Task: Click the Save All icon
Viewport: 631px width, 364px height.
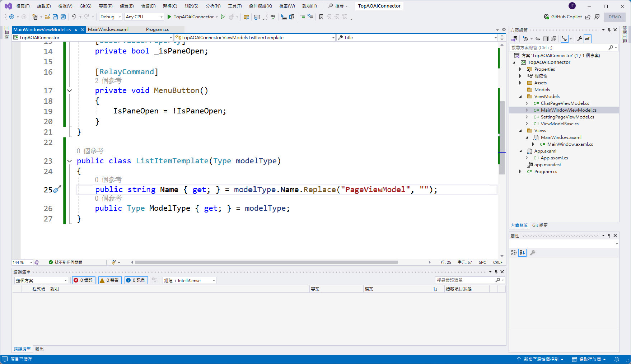Action: coord(63,17)
